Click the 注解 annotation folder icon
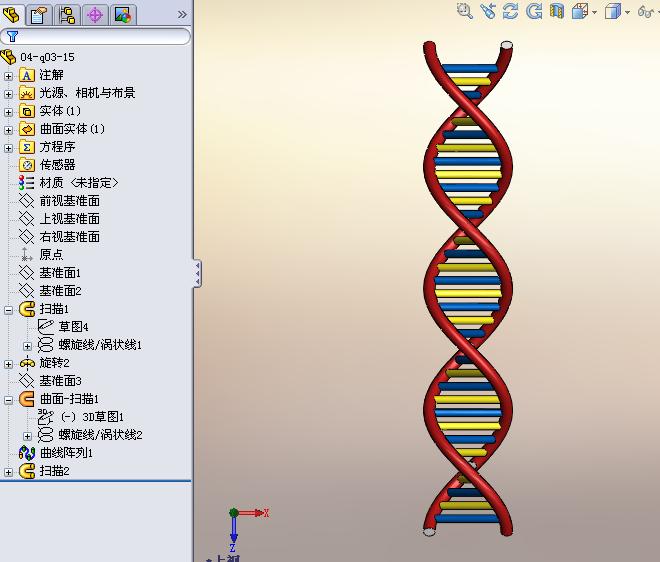The width and height of the screenshot is (660, 562). coord(27,75)
